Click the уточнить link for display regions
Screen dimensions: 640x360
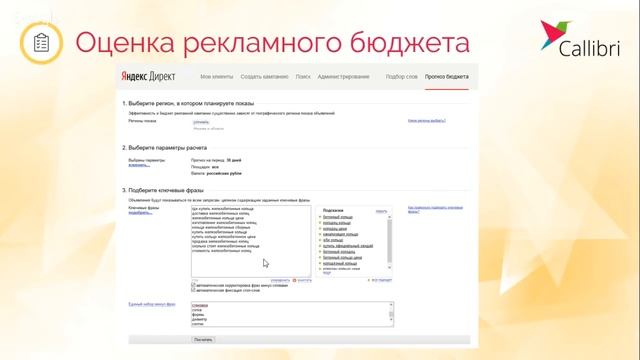[201, 122]
